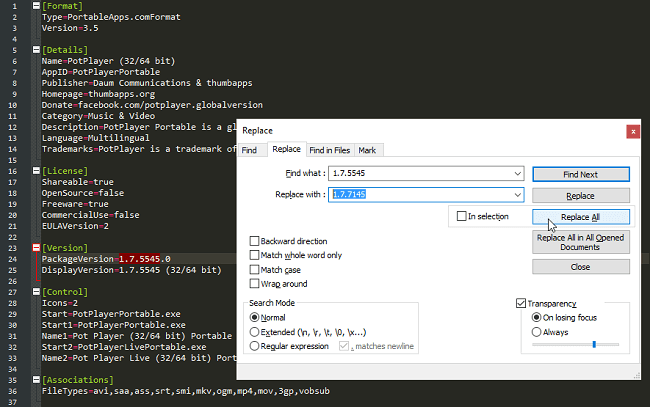This screenshot has width=650, height=407.
Task: Collapse the [Associations] section fold marker
Action: [36, 380]
